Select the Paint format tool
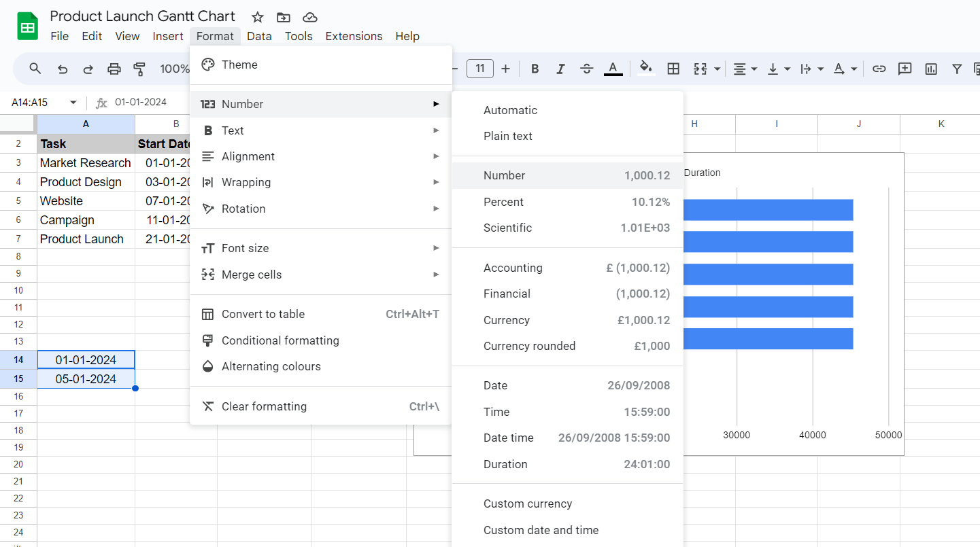 pyautogui.click(x=139, y=69)
